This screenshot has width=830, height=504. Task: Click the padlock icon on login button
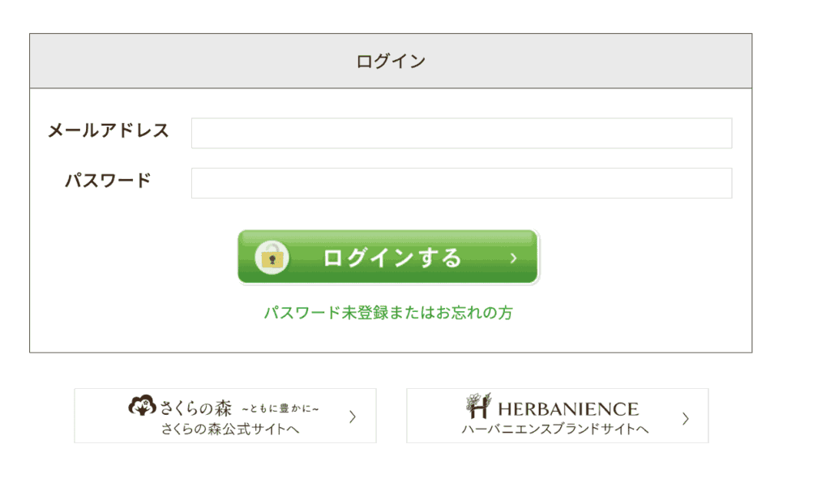(x=272, y=258)
